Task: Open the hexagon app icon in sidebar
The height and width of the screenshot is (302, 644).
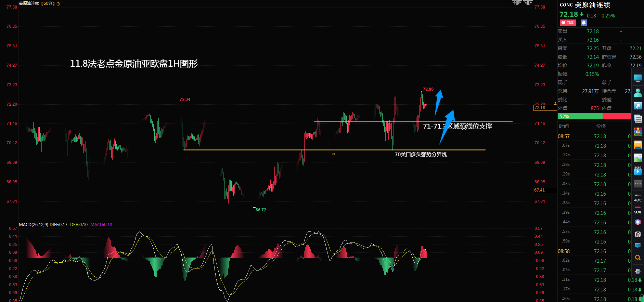Action: 637,222
